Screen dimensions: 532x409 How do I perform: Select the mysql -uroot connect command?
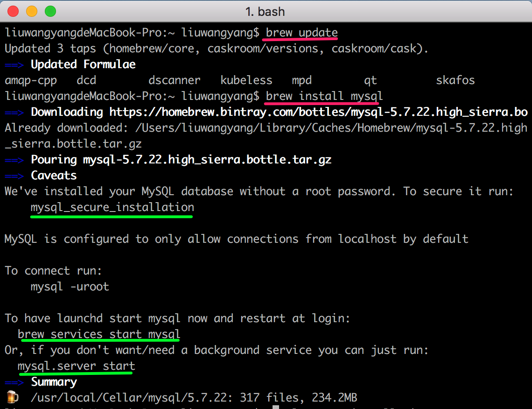click(x=69, y=286)
